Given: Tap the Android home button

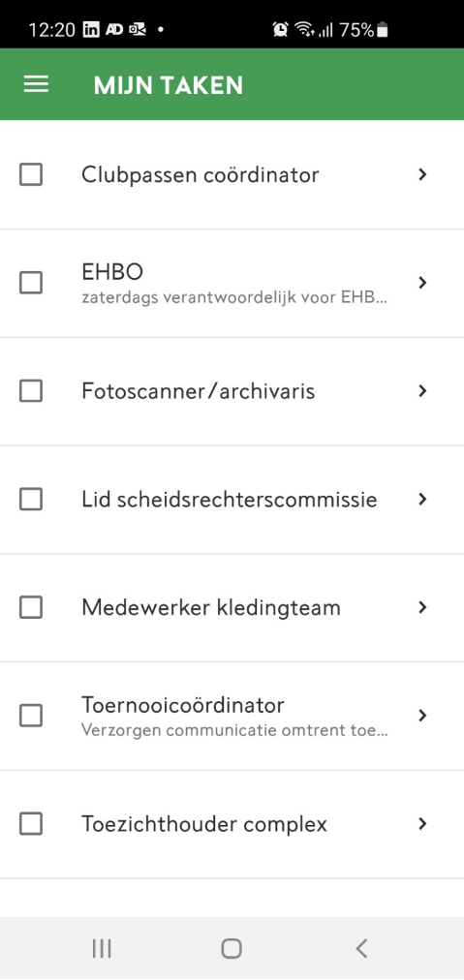Looking at the screenshot, I should (x=232, y=948).
